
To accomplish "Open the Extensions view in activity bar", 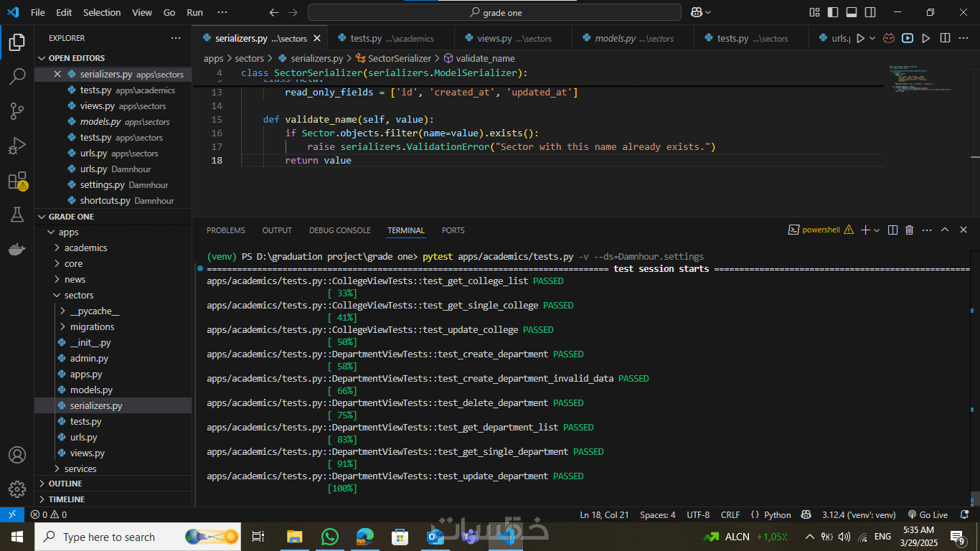I will coord(17,181).
